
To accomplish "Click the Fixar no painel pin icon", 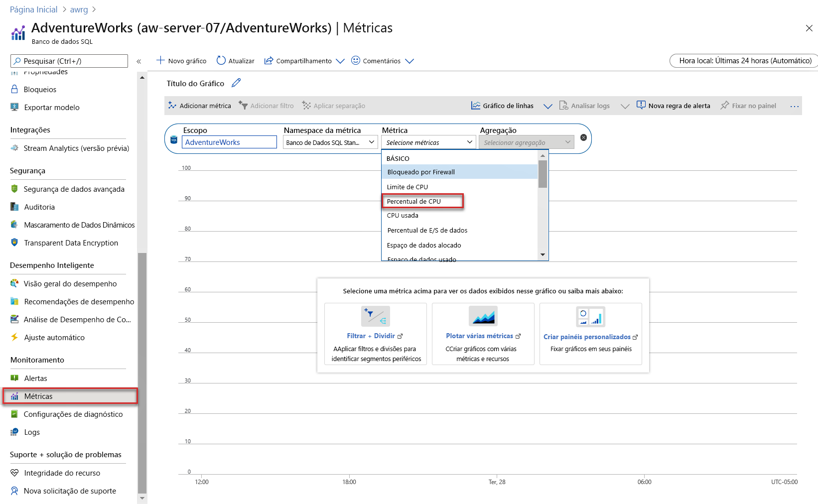I will click(725, 106).
